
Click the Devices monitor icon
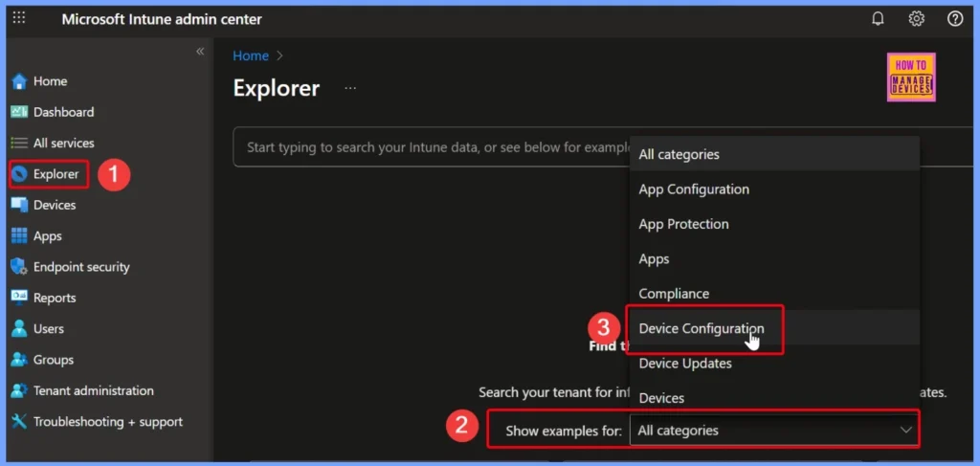point(19,205)
